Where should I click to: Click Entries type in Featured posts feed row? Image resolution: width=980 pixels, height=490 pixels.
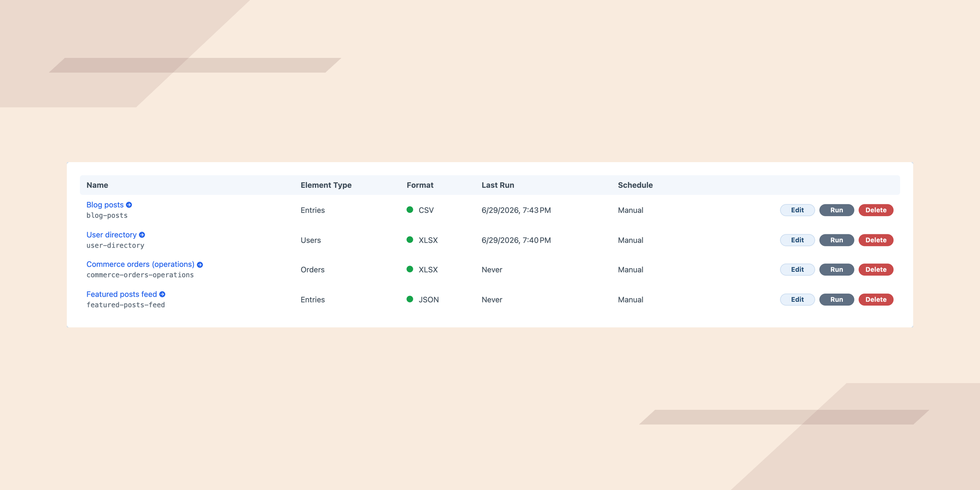coord(313,300)
